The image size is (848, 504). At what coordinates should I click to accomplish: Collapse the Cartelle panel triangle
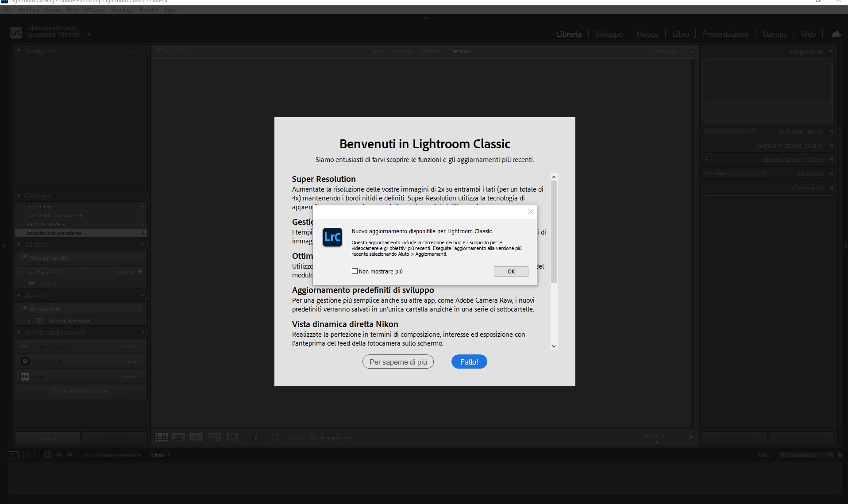point(19,244)
